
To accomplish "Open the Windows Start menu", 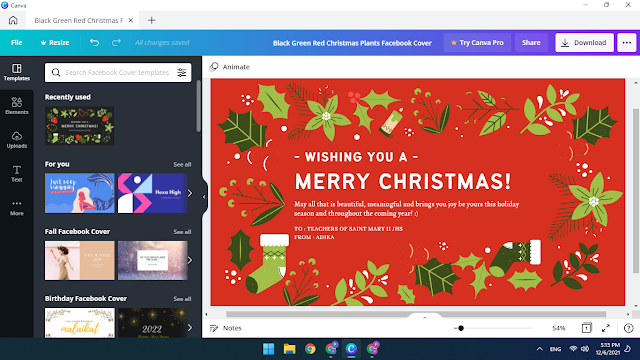I will 269,349.
